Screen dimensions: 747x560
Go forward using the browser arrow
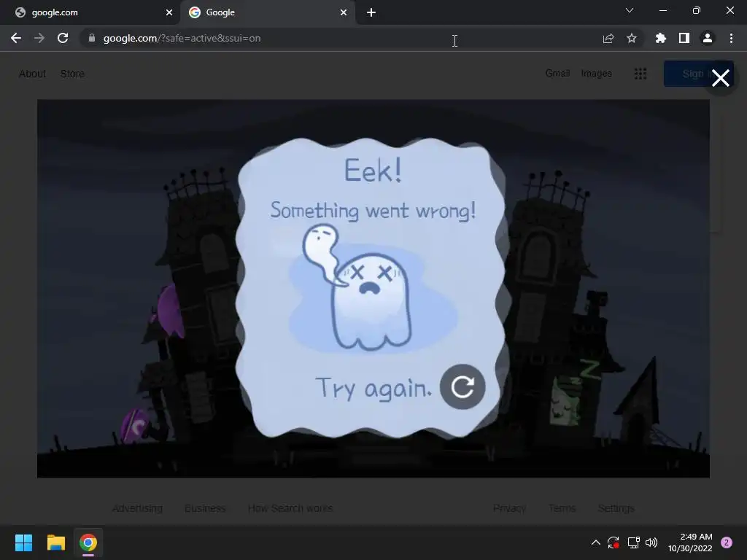tap(39, 38)
